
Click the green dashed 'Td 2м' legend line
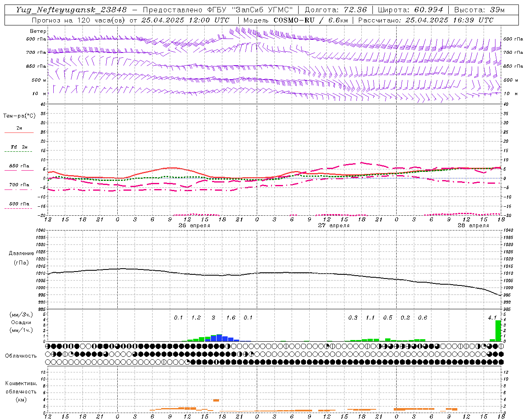point(18,152)
